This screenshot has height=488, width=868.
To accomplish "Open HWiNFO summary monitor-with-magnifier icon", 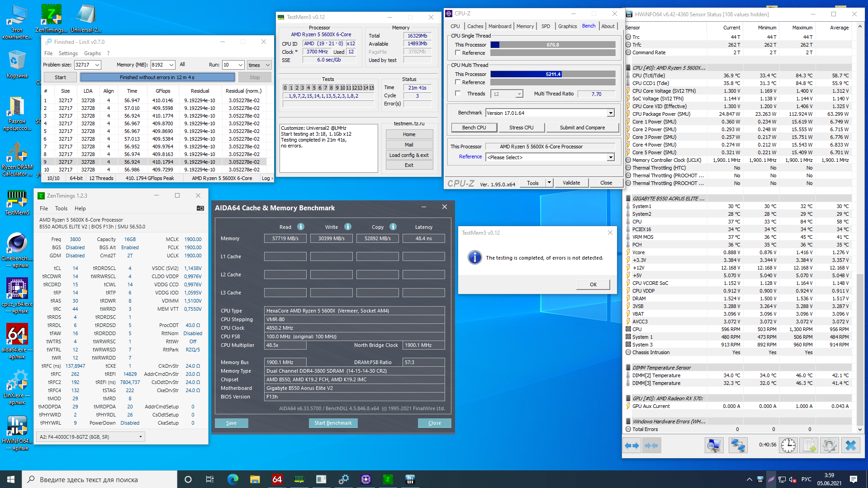I will pos(714,445).
